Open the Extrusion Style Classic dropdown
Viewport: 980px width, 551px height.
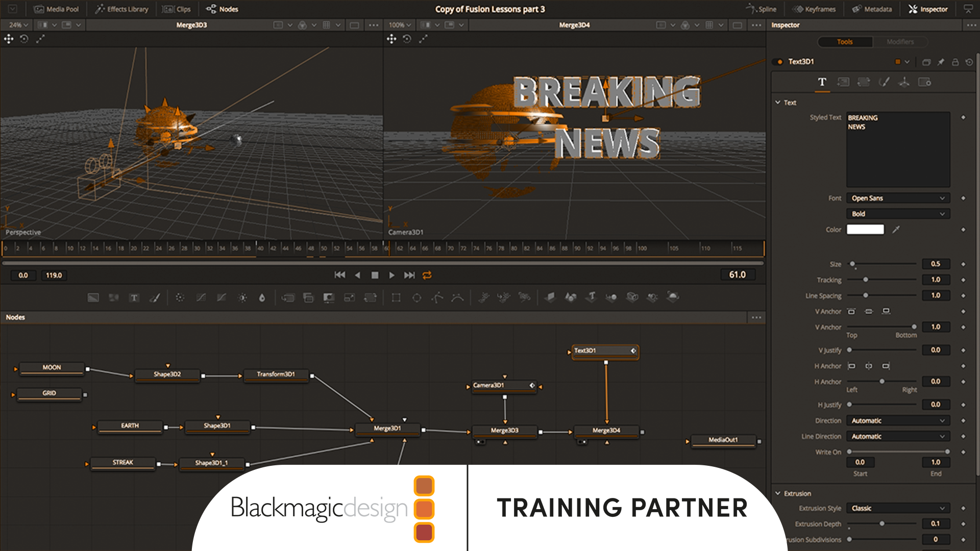tap(898, 508)
